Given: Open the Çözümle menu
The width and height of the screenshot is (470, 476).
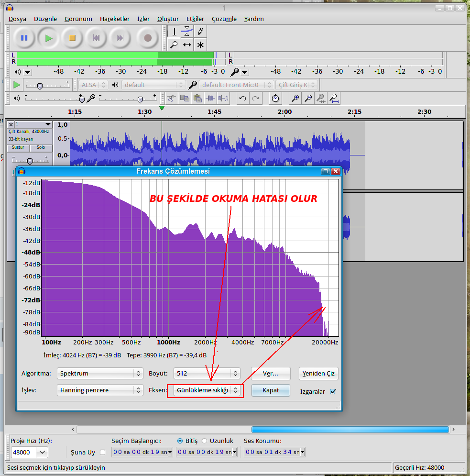Looking at the screenshot, I should (x=224, y=19).
